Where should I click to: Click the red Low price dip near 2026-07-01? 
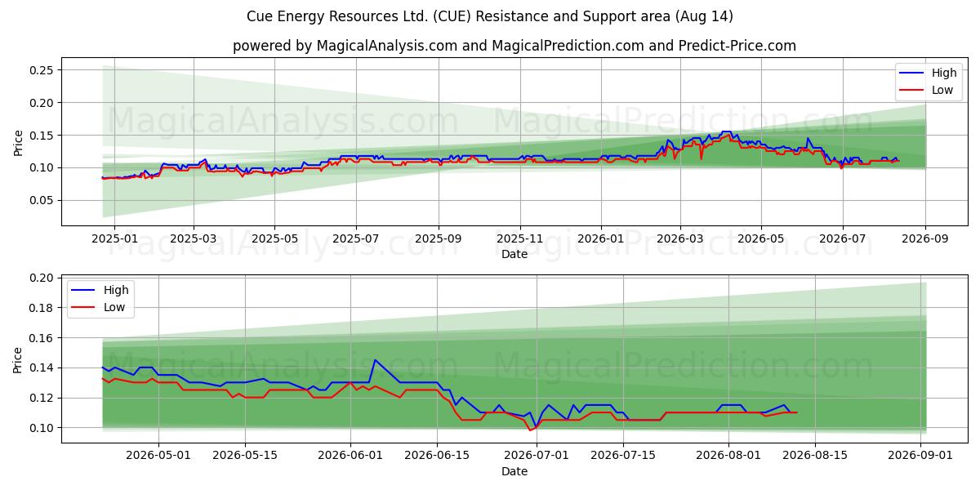coord(530,430)
